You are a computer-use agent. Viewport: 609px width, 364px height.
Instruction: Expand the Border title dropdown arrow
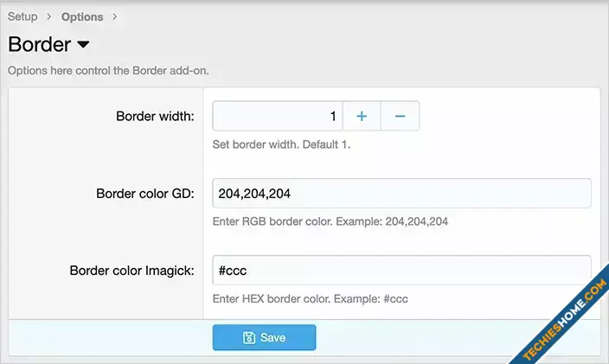click(x=83, y=44)
